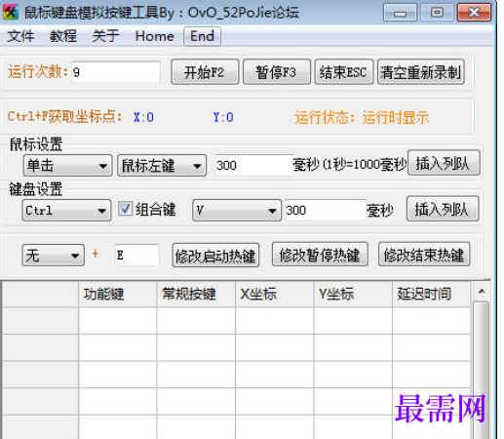Open the 鼠标左键 mouse button dropdown
Screen dimensions: 504x439
tap(162, 166)
